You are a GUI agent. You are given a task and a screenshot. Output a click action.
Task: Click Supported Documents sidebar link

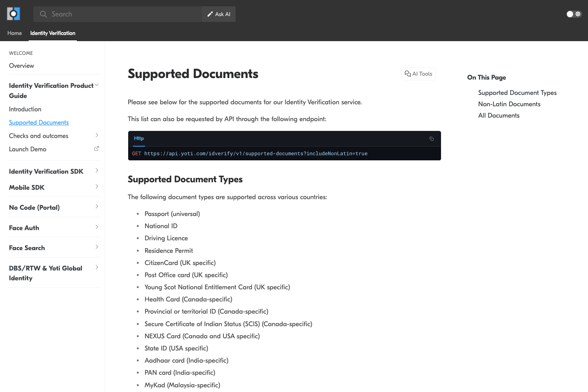(39, 122)
